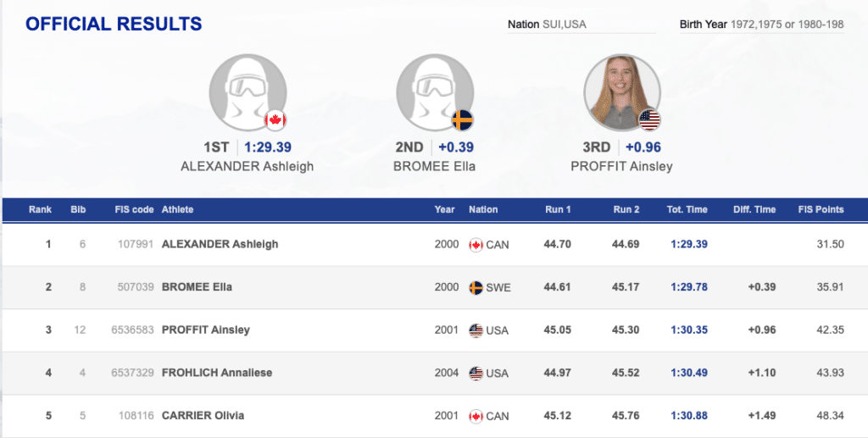Click Ella Bromee's second-place avatar
Viewport: 868px width, 438px height.
[x=435, y=92]
